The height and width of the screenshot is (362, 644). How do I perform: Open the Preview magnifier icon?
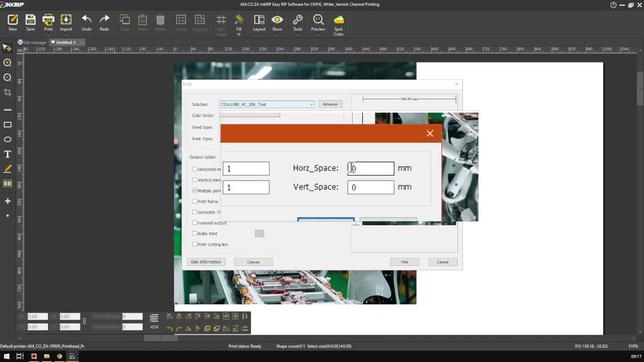click(318, 20)
